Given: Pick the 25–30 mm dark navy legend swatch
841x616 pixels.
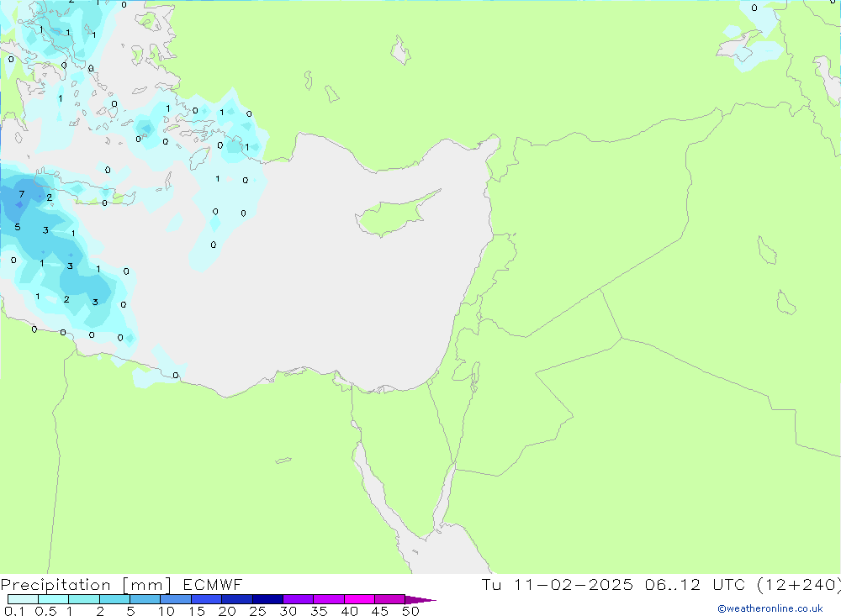Looking at the screenshot, I should coord(267,599).
